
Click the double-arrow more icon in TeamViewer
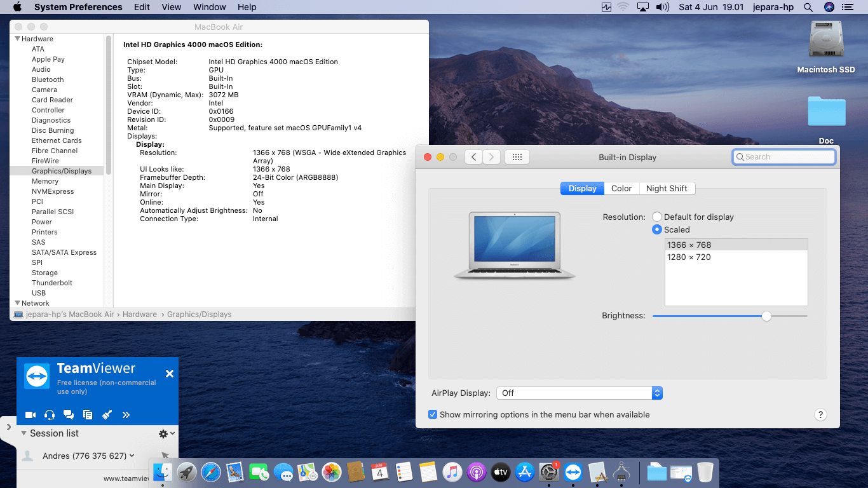tap(126, 415)
